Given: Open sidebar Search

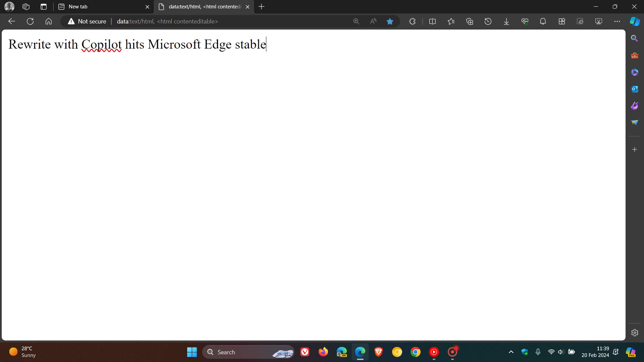Looking at the screenshot, I should tap(635, 39).
